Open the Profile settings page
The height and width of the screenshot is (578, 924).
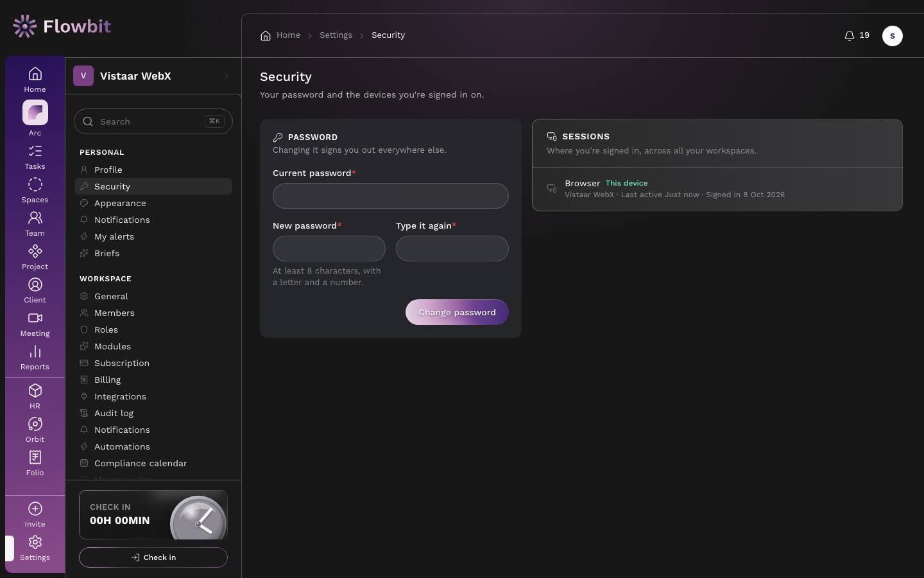pyautogui.click(x=153, y=170)
